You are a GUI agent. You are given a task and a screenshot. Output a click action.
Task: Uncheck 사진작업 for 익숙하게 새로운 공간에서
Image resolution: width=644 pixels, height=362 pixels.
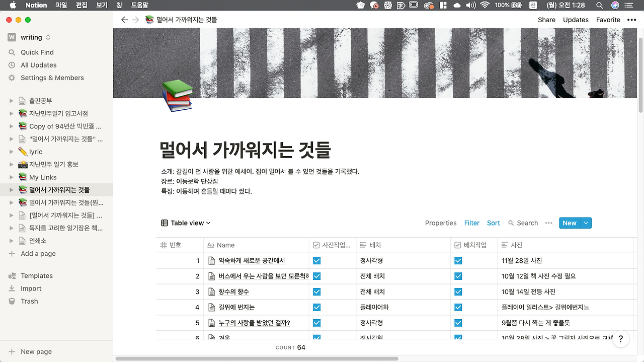pyautogui.click(x=316, y=260)
